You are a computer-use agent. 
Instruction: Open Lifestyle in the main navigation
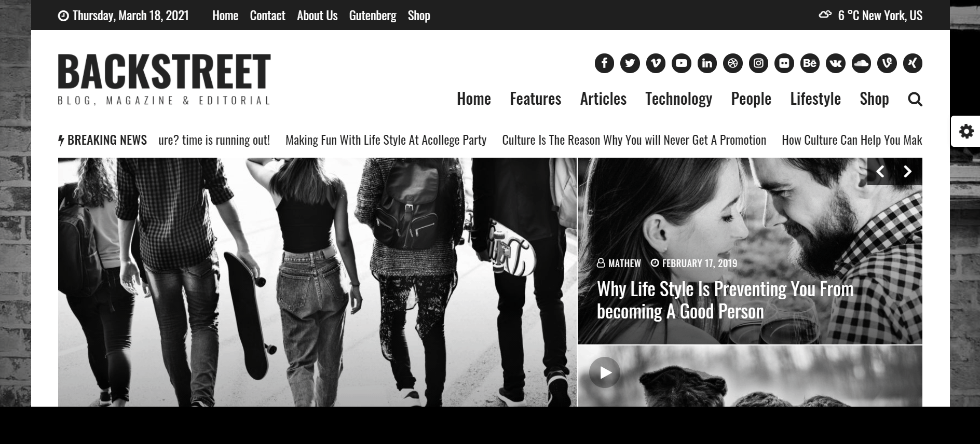tap(815, 99)
